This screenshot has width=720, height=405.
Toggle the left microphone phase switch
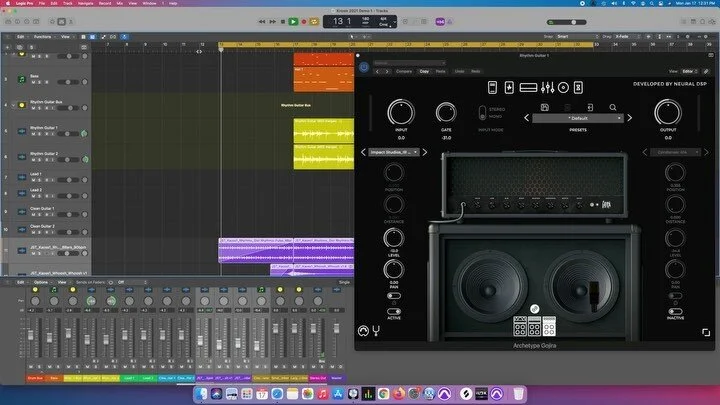coord(394,296)
